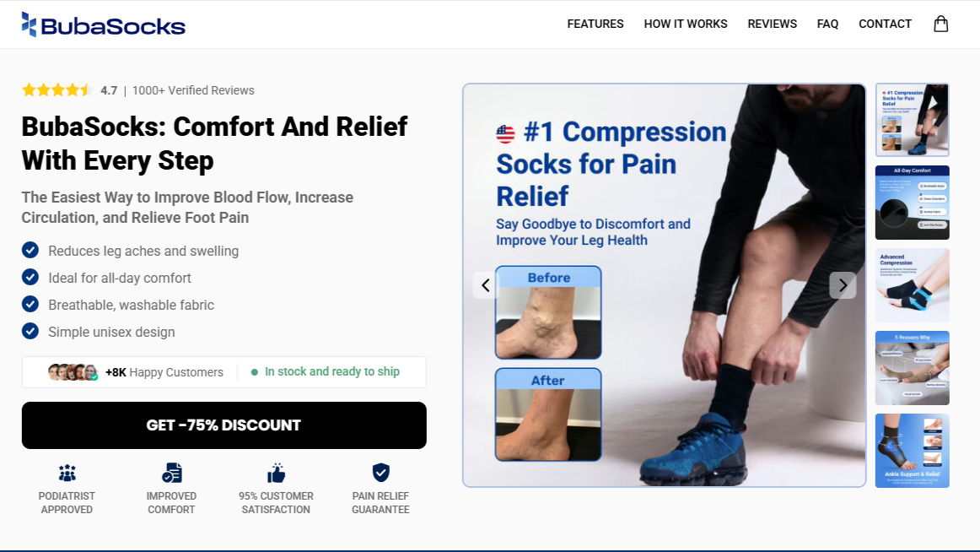Select the All-Day Comfort thumbnail
Image resolution: width=980 pixels, height=552 pixels.
tap(912, 203)
